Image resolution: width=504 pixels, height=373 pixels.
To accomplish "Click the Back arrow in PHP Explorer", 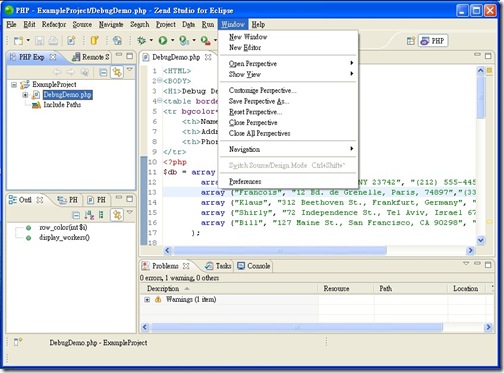I will click(57, 72).
